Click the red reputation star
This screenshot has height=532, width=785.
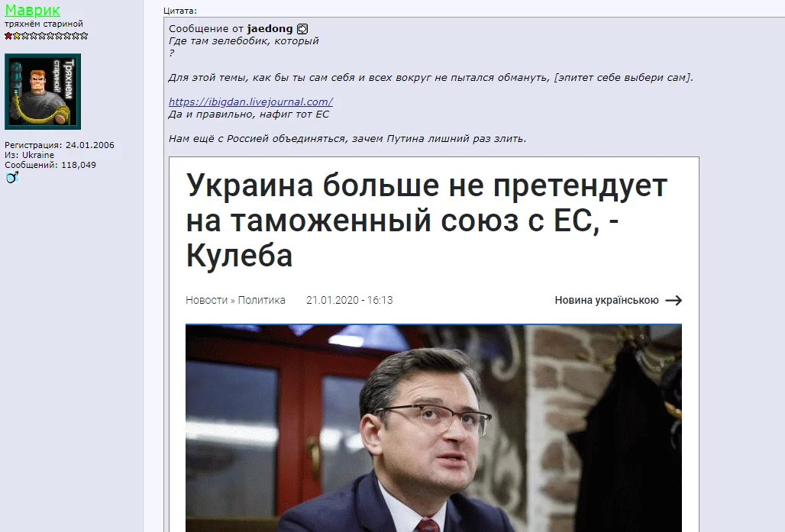pyautogui.click(x=8, y=36)
